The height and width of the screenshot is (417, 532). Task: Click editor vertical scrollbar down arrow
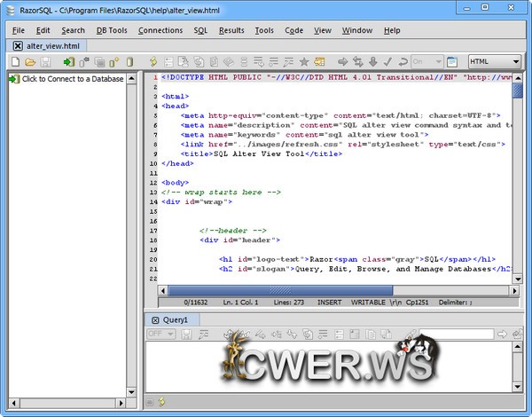click(x=518, y=279)
